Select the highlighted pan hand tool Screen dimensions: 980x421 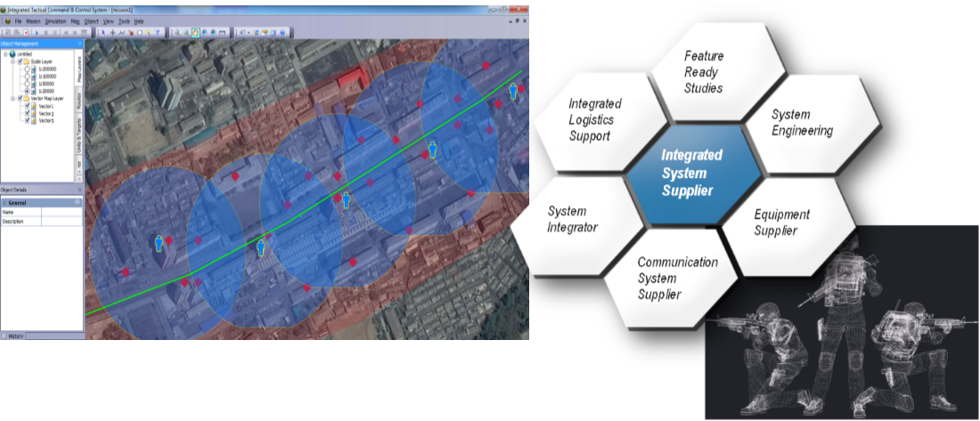pyautogui.click(x=195, y=32)
